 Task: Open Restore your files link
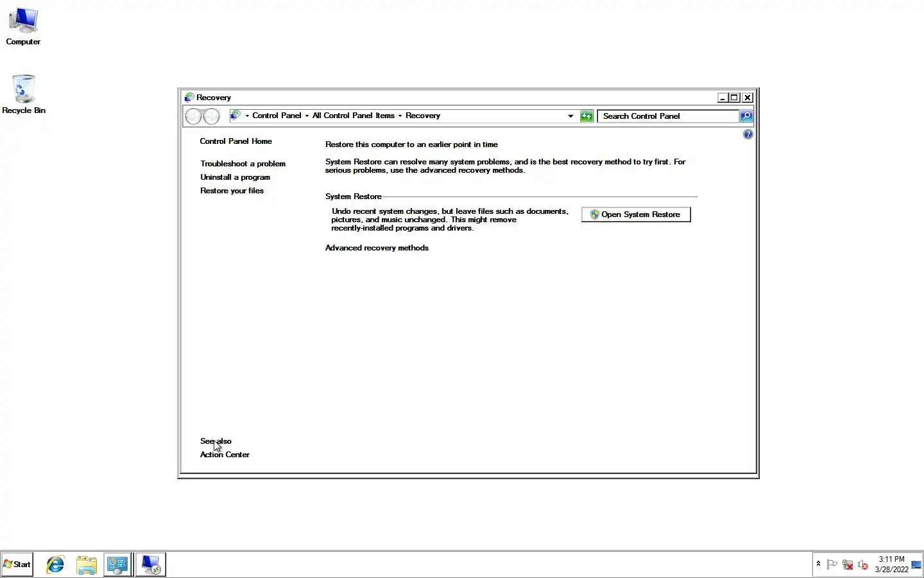(232, 191)
